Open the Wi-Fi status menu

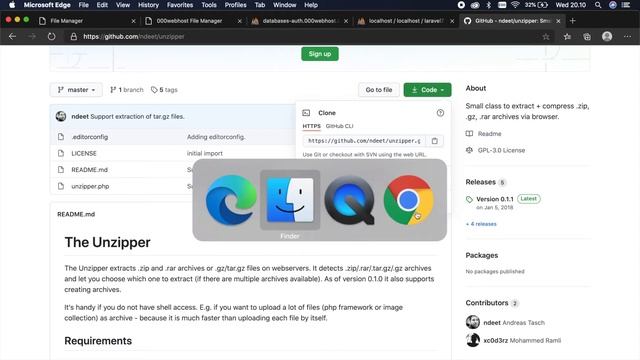click(515, 5)
